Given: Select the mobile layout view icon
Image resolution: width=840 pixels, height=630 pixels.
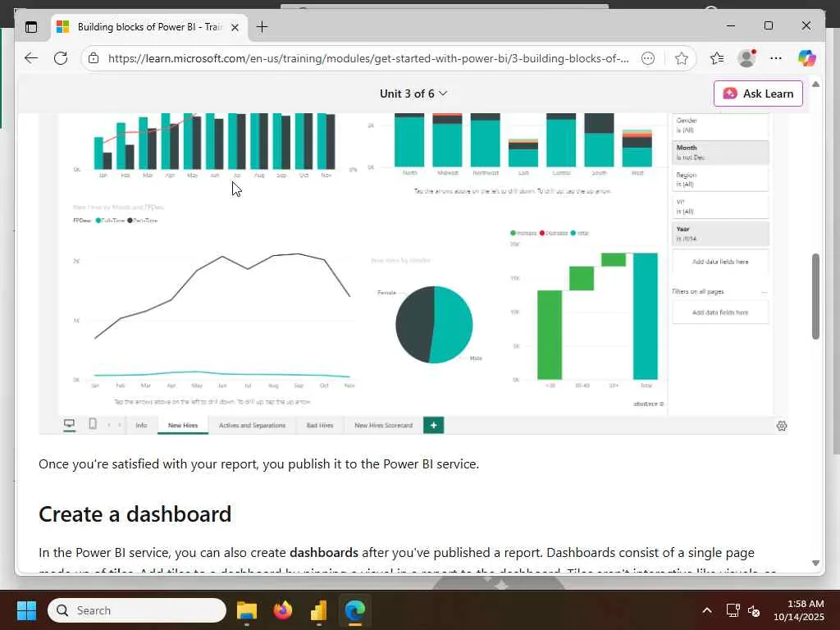Looking at the screenshot, I should (93, 424).
